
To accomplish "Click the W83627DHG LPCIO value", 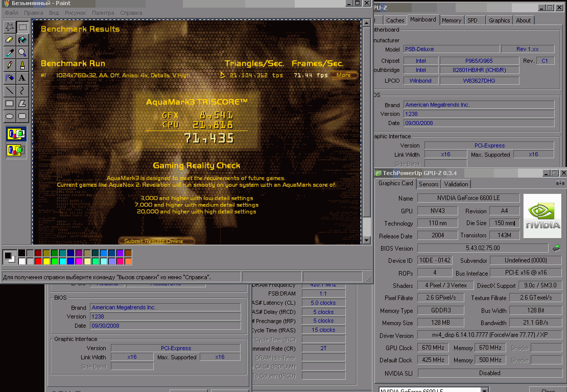I will [479, 81].
